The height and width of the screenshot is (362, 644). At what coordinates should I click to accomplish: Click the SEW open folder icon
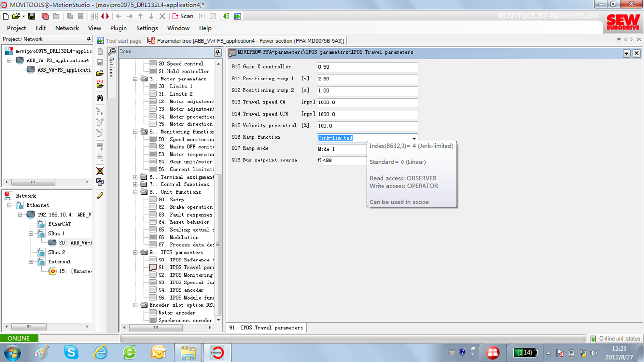pyautogui.click(x=100, y=84)
